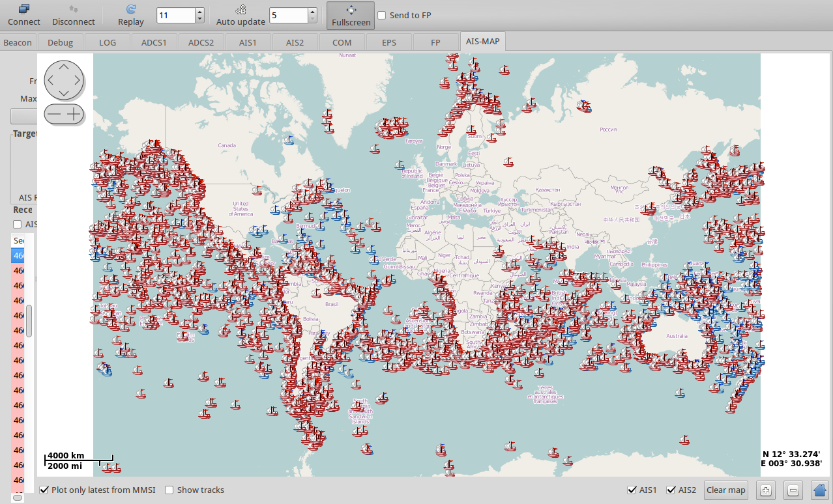This screenshot has width=833, height=504.
Task: Zoom out using the map overlay minus
Action: 54,114
